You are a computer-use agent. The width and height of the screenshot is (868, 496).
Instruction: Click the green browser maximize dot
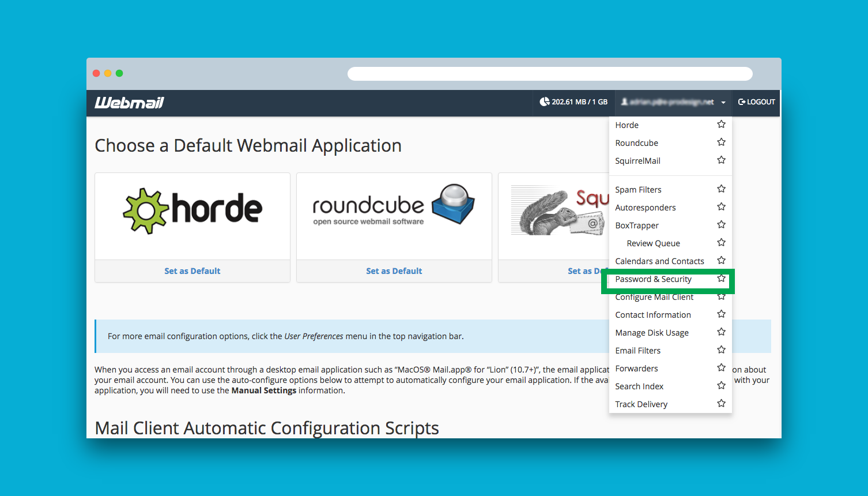119,73
